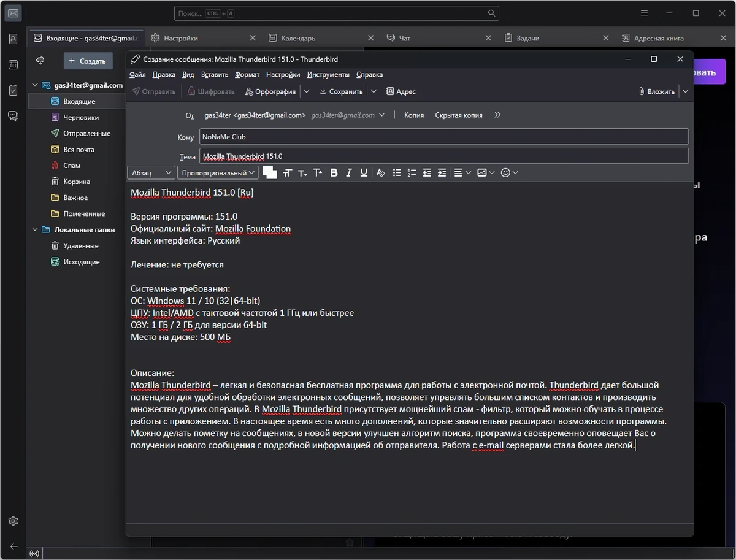Open the insert smiley dropdown
This screenshot has width=736, height=560.
coord(510,173)
